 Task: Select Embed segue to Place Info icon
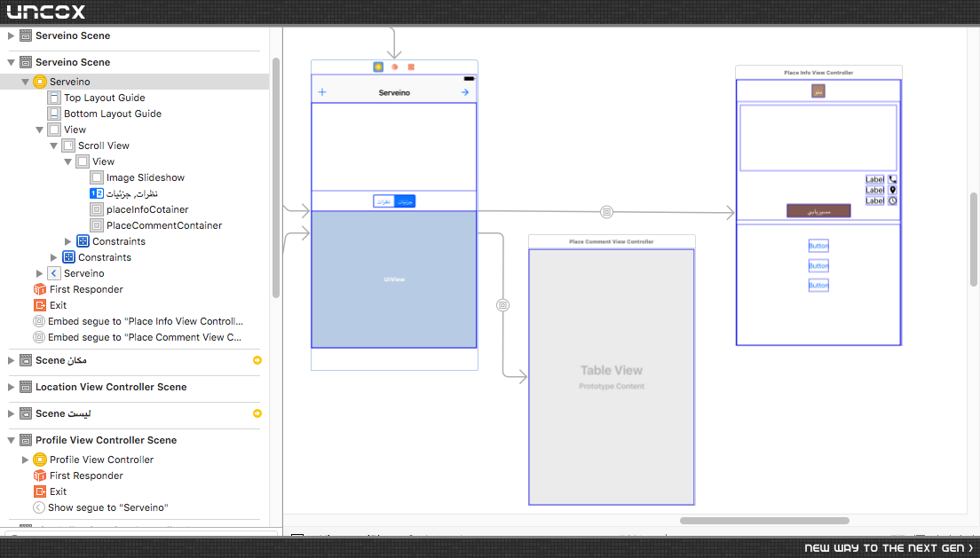[39, 321]
